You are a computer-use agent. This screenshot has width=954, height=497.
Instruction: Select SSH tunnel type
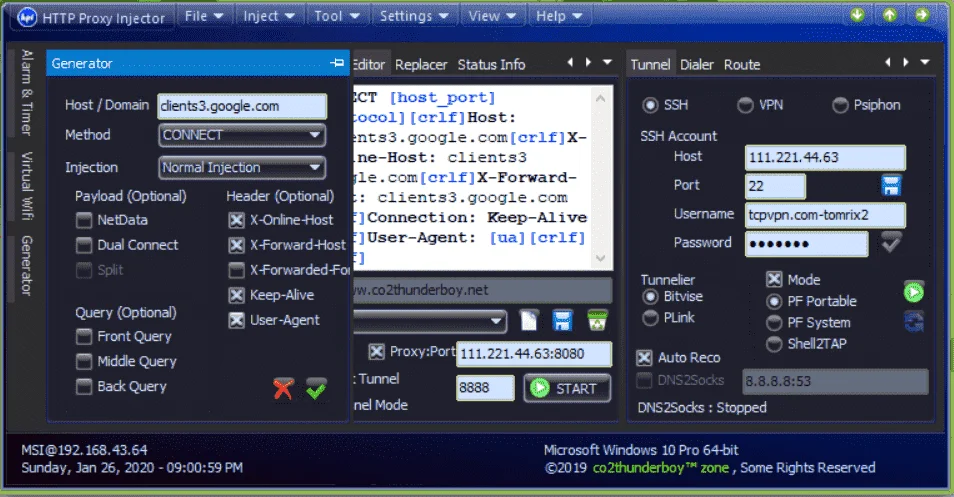coord(650,105)
